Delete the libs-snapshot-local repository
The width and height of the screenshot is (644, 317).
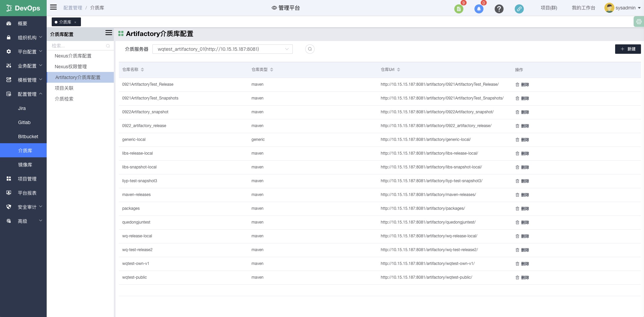point(522,167)
